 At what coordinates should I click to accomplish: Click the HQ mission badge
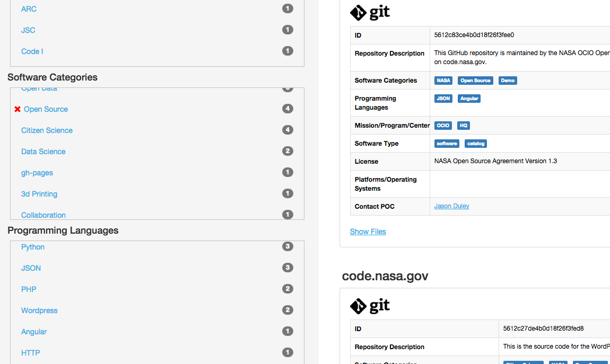click(463, 126)
